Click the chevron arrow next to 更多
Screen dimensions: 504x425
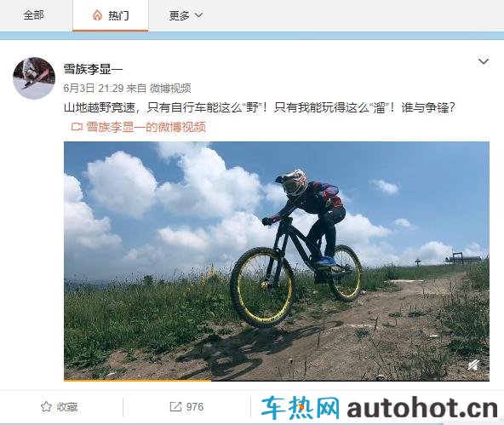(199, 15)
